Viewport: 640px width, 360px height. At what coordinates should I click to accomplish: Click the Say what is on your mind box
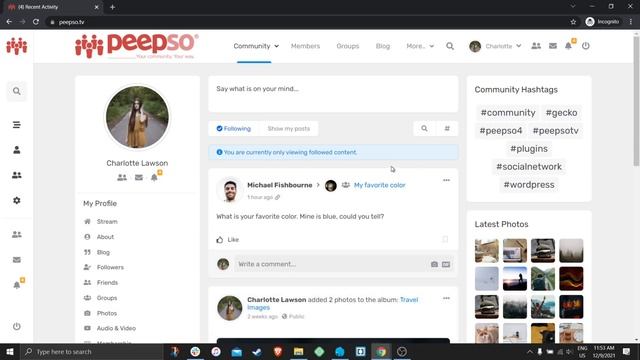(x=333, y=94)
